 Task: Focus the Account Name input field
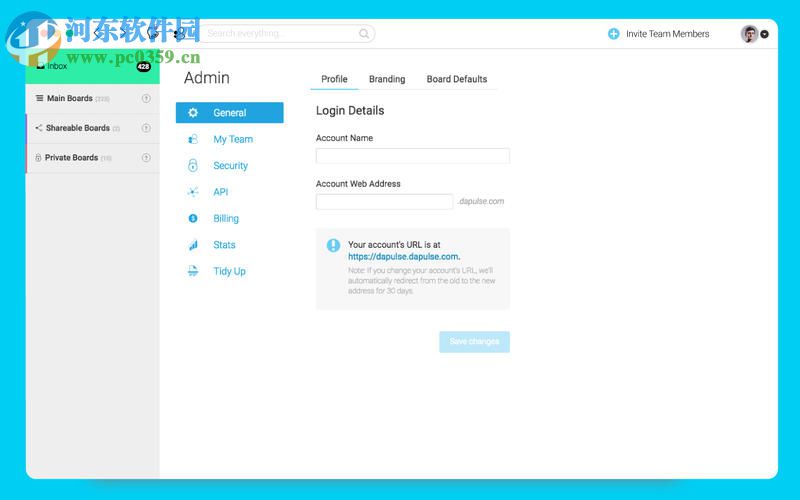[413, 156]
